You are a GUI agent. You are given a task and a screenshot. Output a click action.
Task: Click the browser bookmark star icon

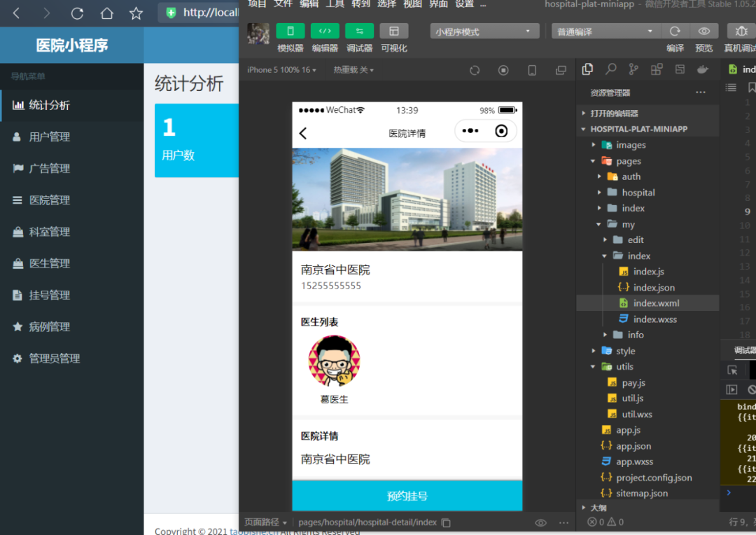pos(136,13)
